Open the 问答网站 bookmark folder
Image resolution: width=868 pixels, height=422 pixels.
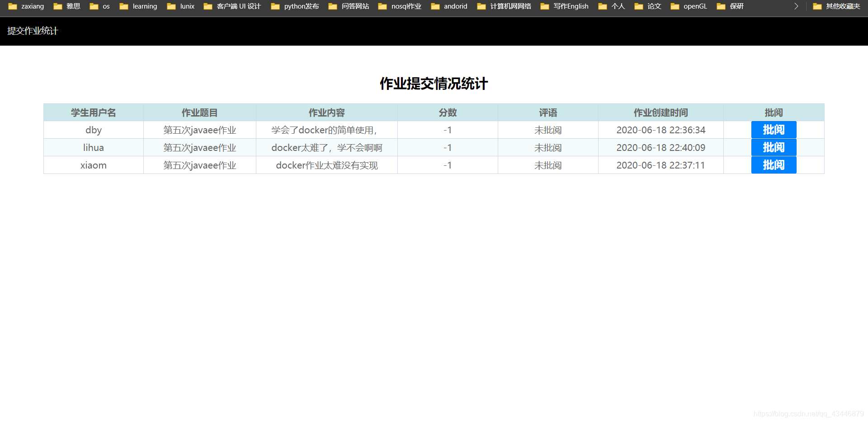click(349, 6)
